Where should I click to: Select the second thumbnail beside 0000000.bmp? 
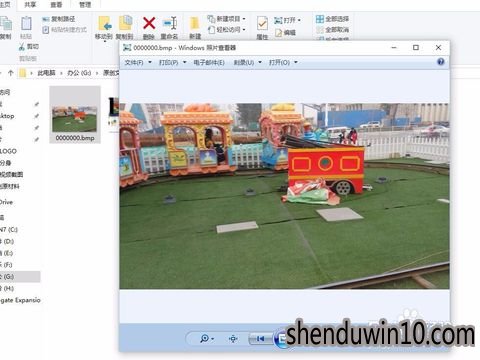(x=114, y=112)
